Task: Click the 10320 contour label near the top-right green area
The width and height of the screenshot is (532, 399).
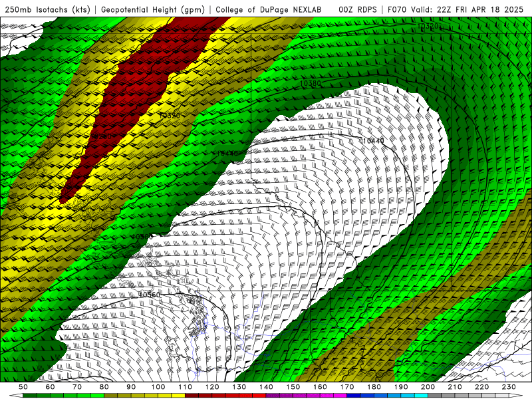Action: coord(427,26)
